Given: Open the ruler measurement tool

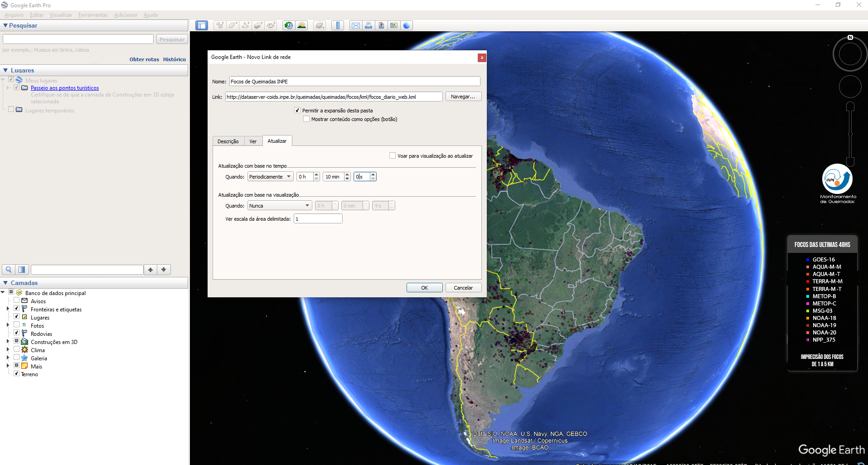Looking at the screenshot, I should 338,25.
